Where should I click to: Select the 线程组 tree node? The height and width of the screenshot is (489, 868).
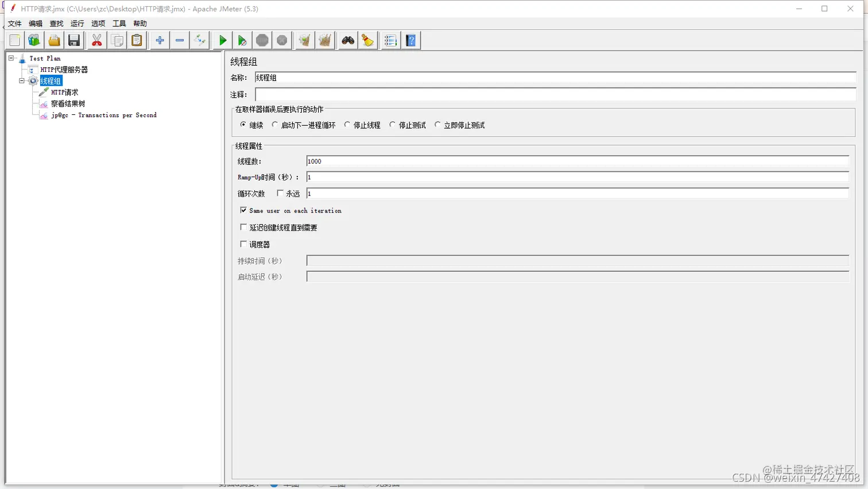(51, 81)
